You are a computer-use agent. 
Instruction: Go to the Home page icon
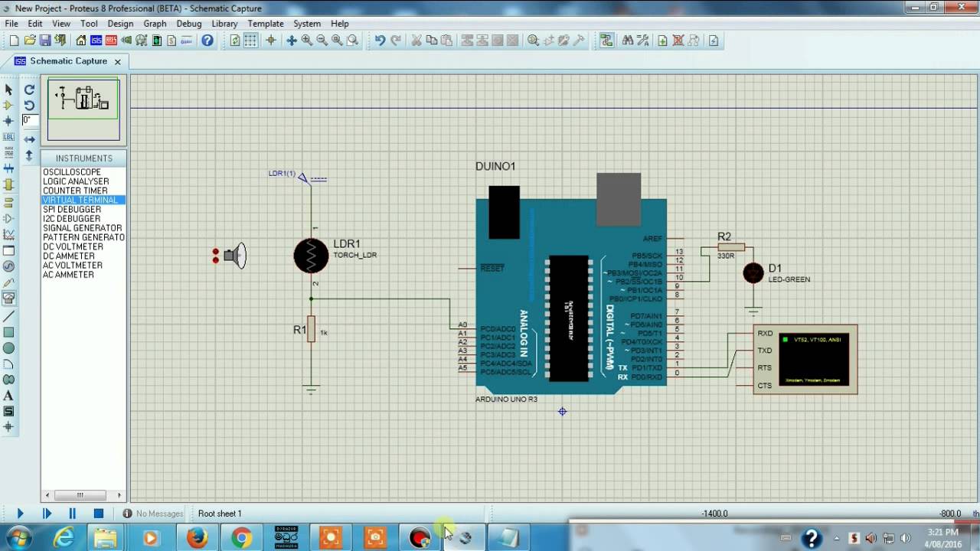point(80,41)
